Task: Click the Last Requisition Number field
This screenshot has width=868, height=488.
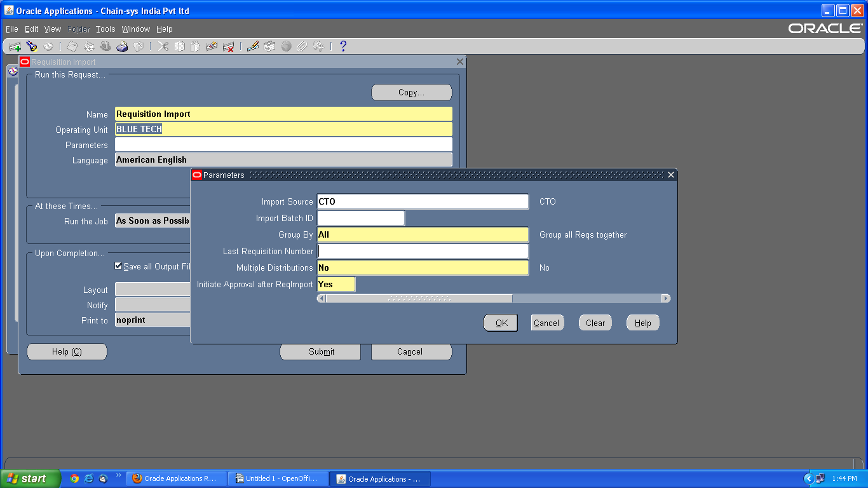Action: (423, 251)
